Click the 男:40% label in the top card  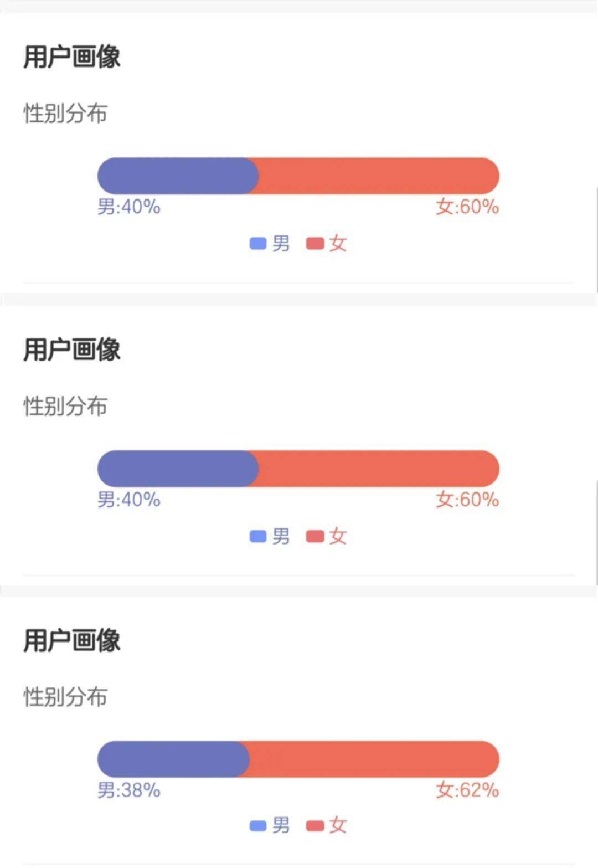coord(129,207)
